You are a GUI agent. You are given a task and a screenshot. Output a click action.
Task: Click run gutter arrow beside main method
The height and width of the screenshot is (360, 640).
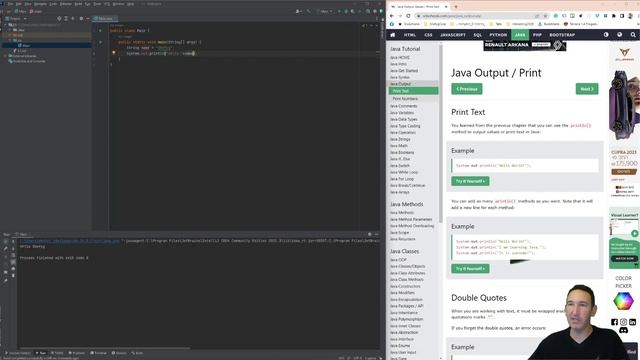(100, 42)
